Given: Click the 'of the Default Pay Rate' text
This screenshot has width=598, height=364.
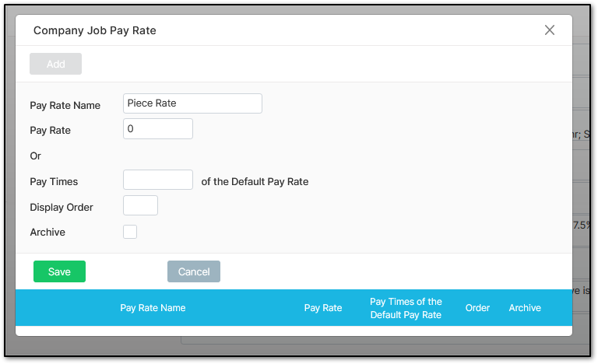Looking at the screenshot, I should [255, 182].
